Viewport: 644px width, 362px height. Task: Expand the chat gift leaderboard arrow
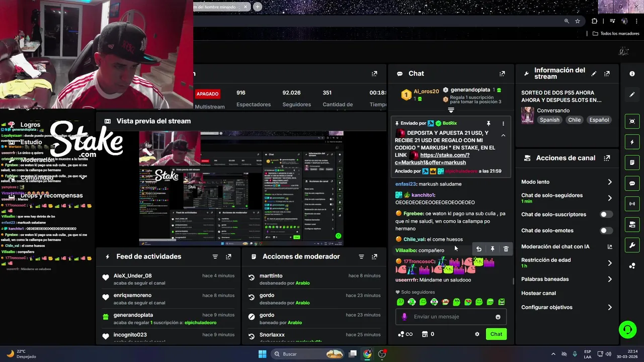[451, 110]
